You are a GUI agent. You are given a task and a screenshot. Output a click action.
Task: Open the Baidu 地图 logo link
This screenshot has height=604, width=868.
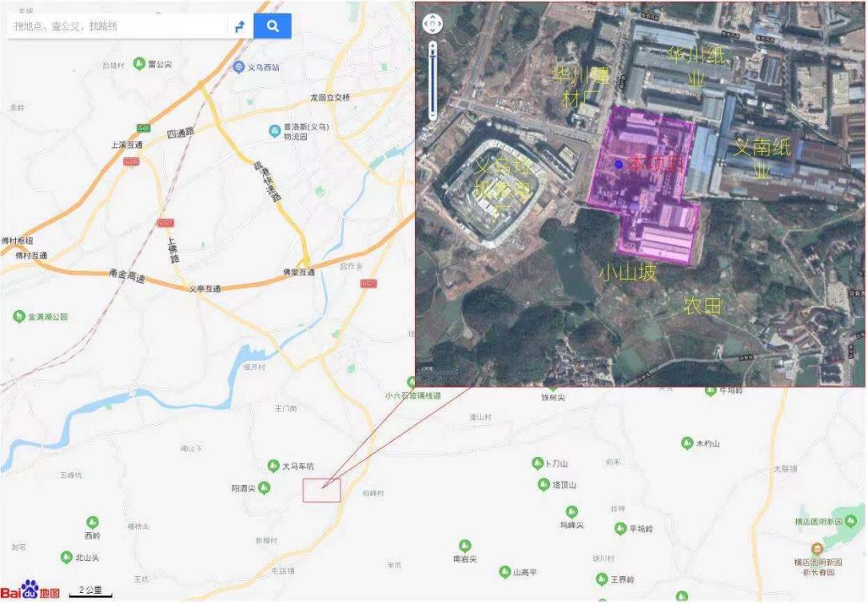click(30, 590)
